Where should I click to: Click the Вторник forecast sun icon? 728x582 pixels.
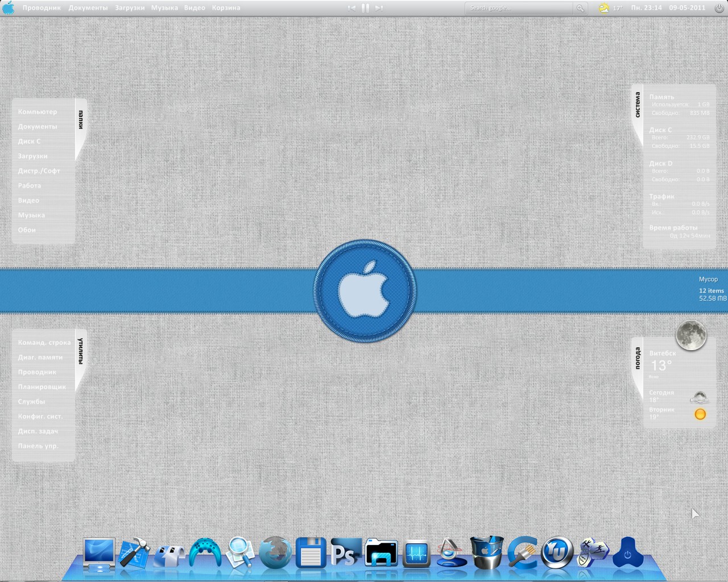click(700, 414)
